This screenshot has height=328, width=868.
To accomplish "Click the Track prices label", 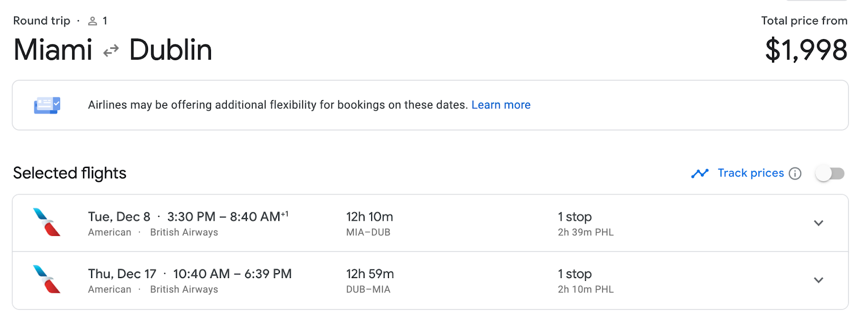I will [751, 173].
